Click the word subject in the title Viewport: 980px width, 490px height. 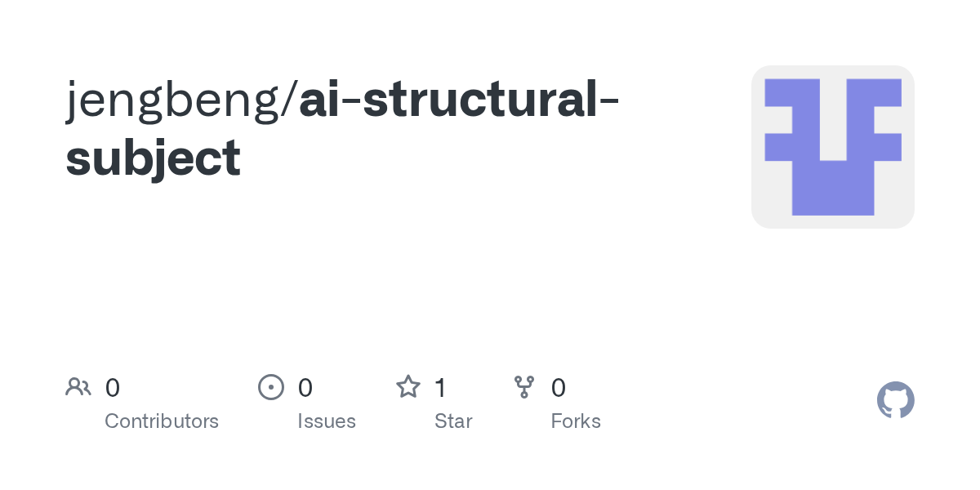pos(154,157)
